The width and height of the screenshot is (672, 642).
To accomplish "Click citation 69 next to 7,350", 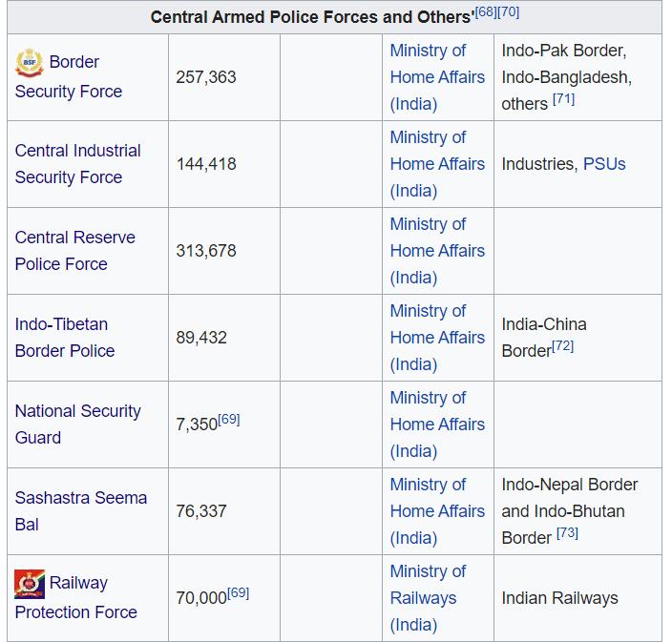I will click(x=229, y=420).
